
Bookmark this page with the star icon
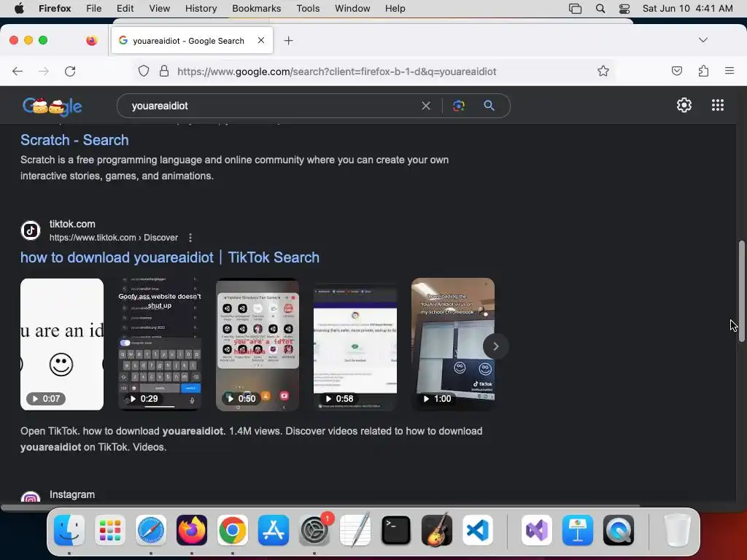[603, 71]
